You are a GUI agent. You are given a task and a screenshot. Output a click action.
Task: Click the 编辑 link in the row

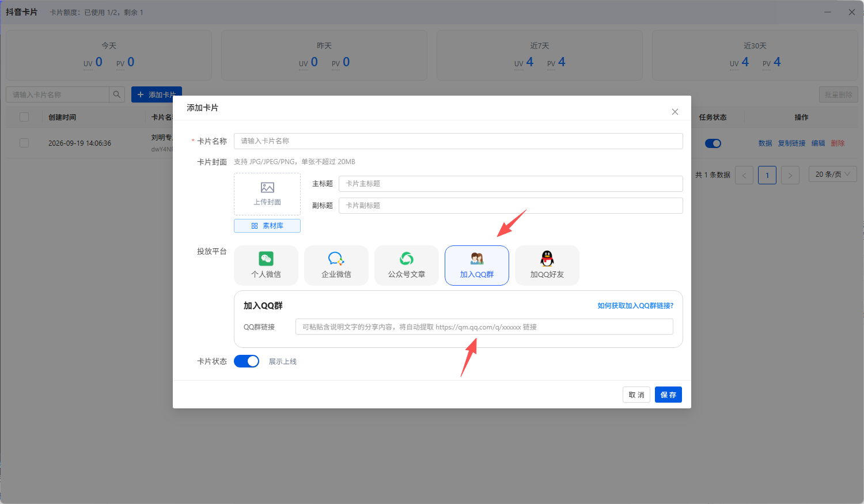pyautogui.click(x=818, y=143)
